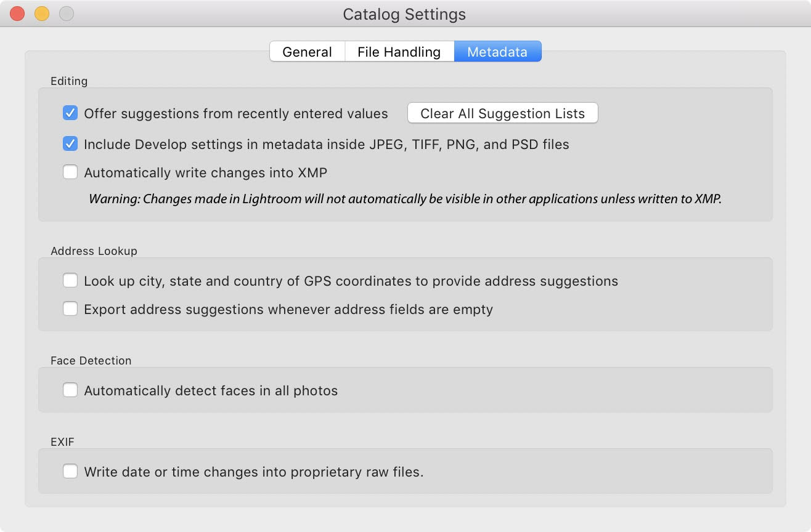Click the Editing section heading
The width and height of the screenshot is (811, 532).
pyautogui.click(x=69, y=81)
